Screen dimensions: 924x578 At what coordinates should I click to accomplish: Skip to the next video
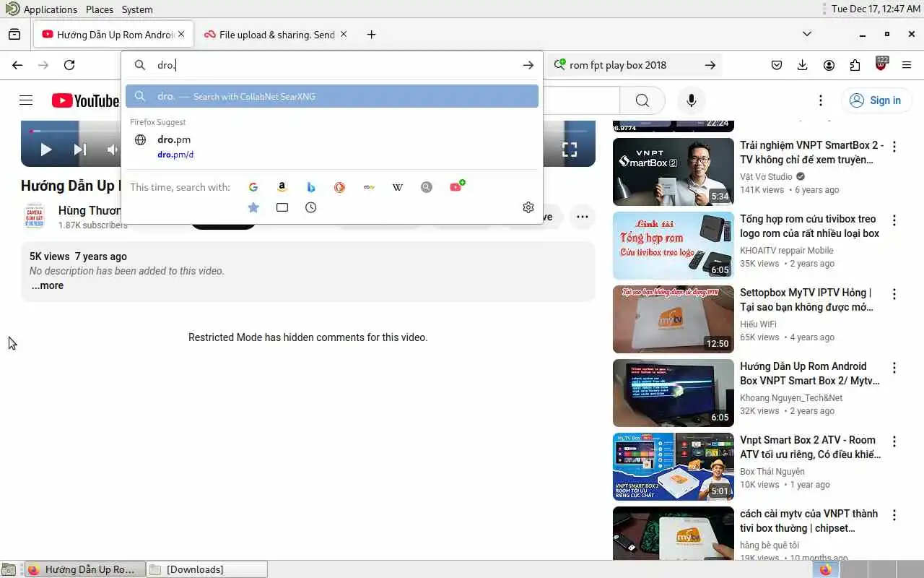click(80, 150)
